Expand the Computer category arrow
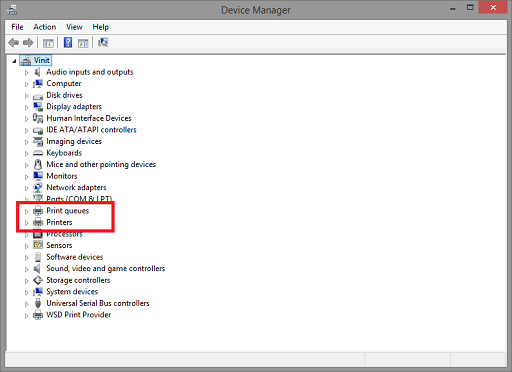The width and height of the screenshot is (512, 372). (x=26, y=84)
